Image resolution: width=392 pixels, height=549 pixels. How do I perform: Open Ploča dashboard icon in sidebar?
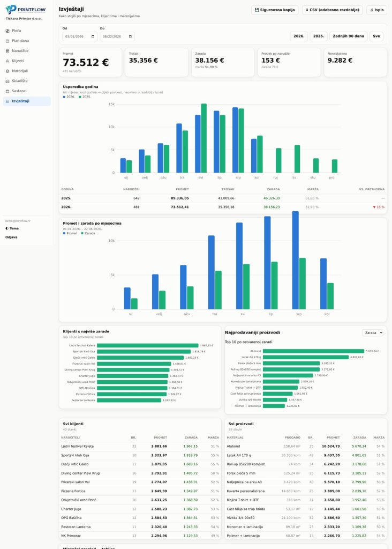tap(7, 31)
